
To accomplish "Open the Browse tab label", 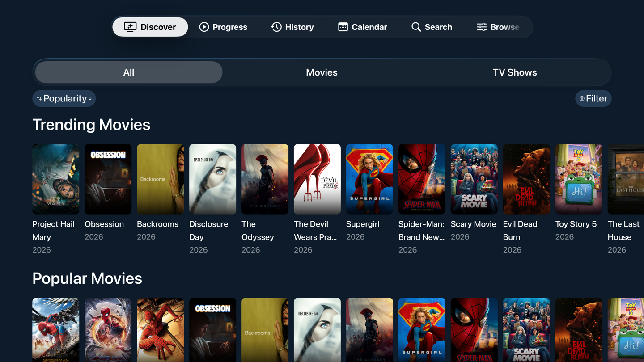I will [x=505, y=27].
